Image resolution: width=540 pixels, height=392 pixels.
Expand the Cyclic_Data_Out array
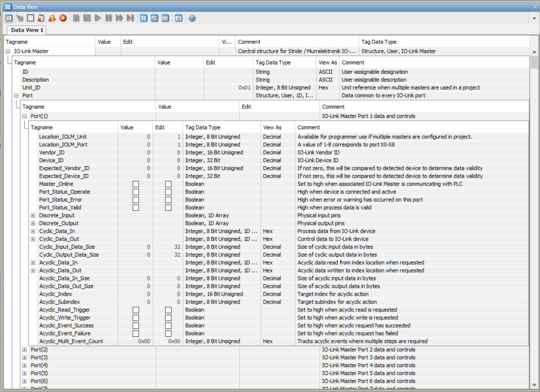(x=33, y=239)
